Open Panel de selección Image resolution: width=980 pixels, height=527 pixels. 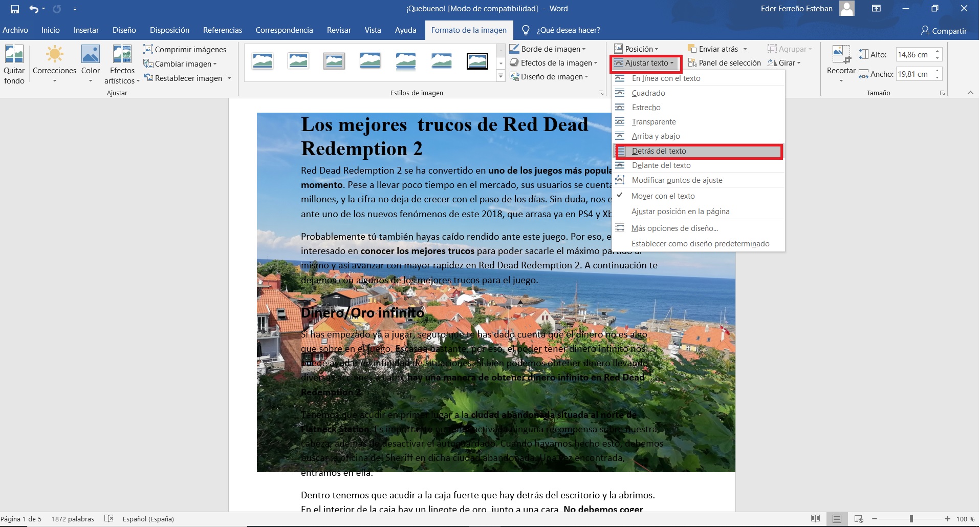click(724, 63)
